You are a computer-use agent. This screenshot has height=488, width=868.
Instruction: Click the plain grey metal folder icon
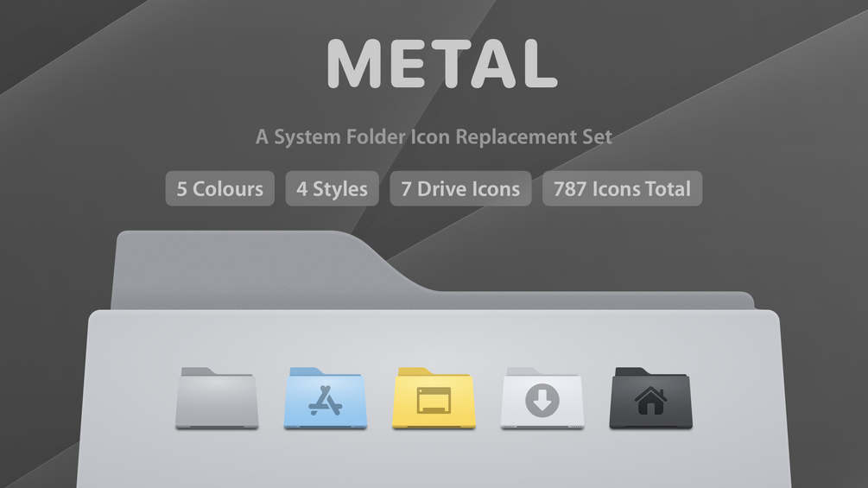pos(217,398)
